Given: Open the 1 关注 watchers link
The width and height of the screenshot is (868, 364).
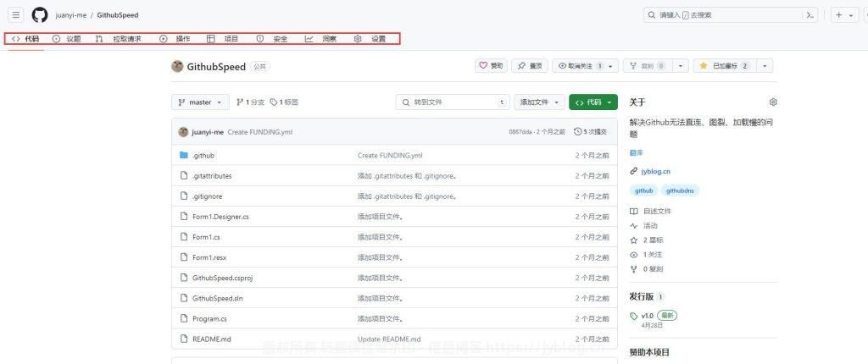Looking at the screenshot, I should (647, 255).
